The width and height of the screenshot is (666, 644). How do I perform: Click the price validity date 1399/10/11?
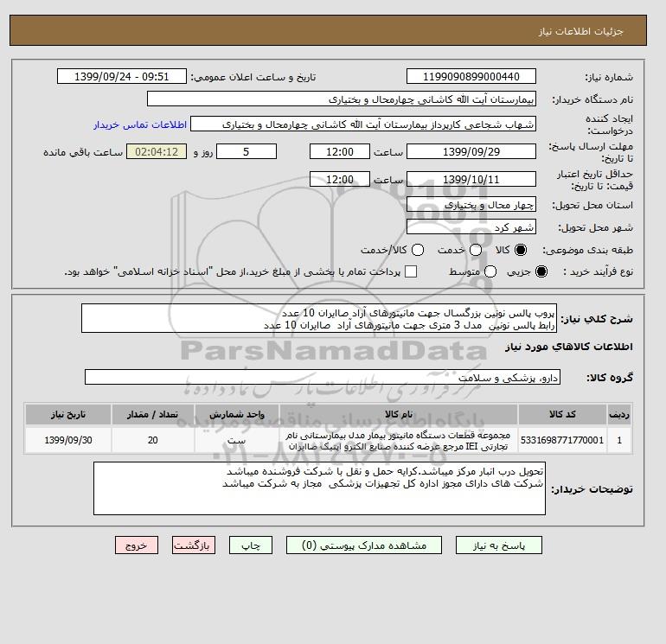click(x=471, y=179)
